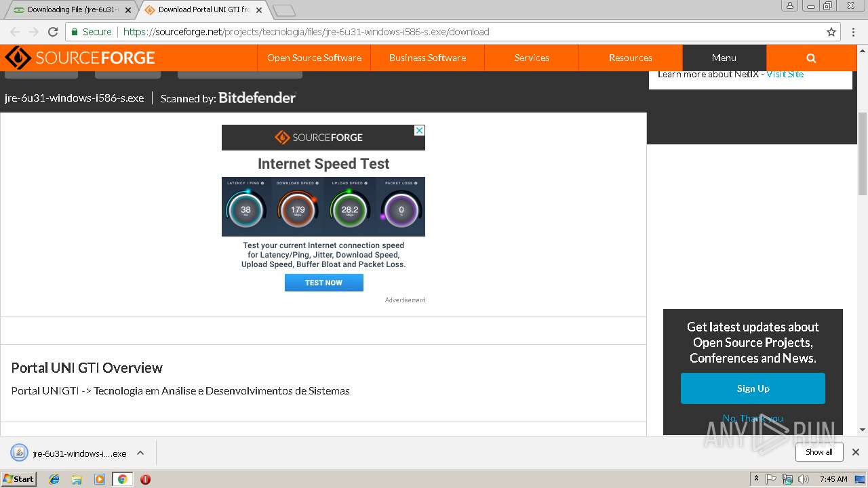
Task: Click the network tray icon
Action: click(x=787, y=479)
